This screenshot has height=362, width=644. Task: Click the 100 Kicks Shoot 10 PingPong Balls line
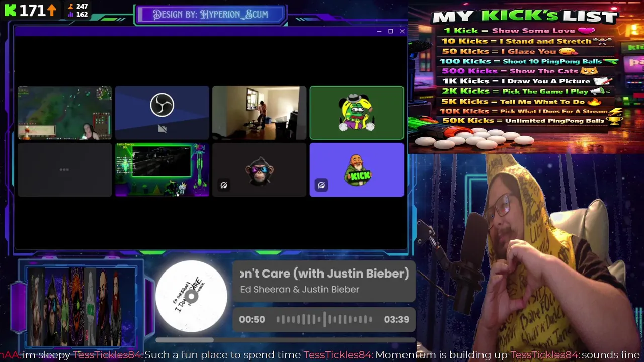tap(529, 61)
